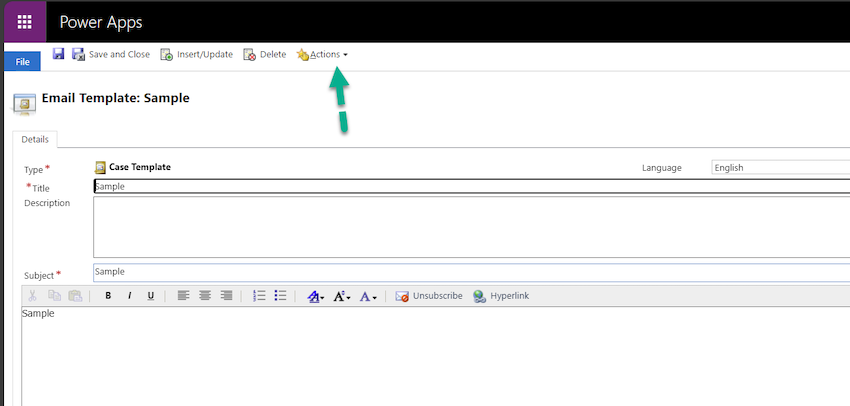Viewport: 850px width, 406px height.
Task: Delete the email template
Action: [x=265, y=54]
